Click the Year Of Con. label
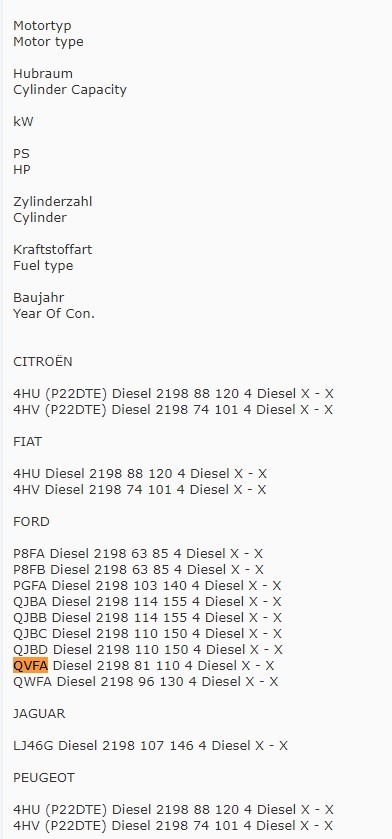 54,314
